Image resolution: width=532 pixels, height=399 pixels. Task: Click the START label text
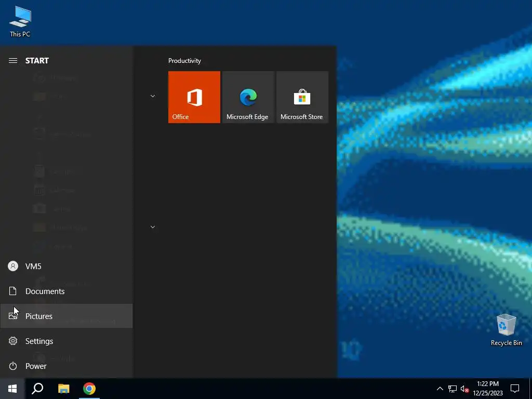point(37,61)
